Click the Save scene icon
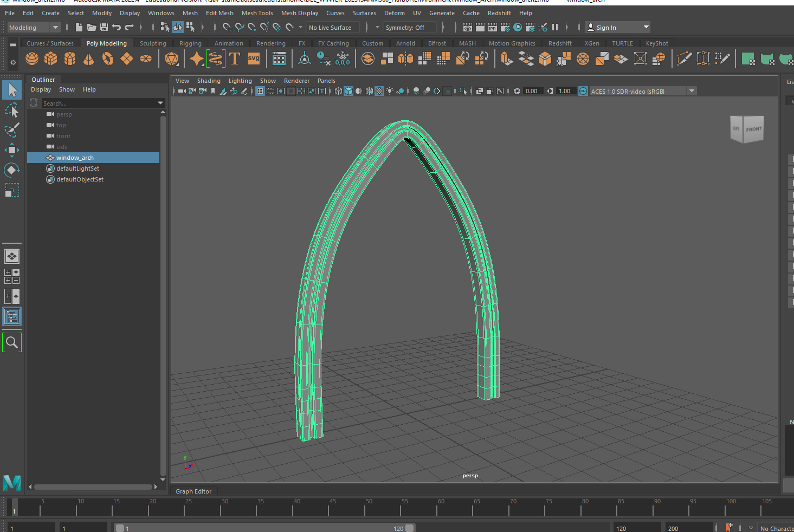794x532 pixels. pyautogui.click(x=104, y=27)
